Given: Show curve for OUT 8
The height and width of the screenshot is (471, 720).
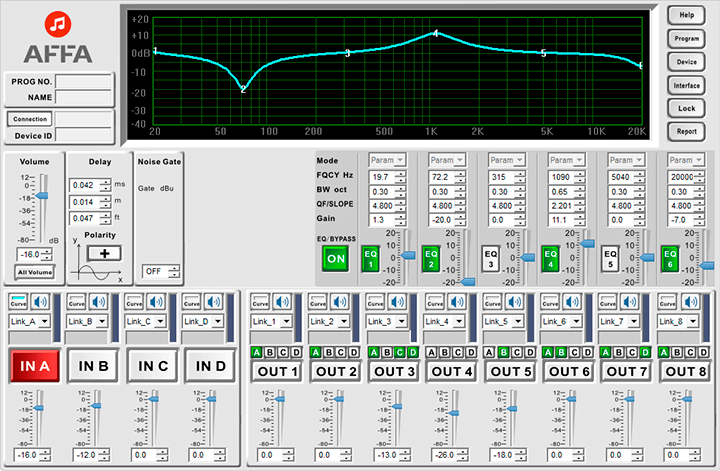Looking at the screenshot, I should [x=668, y=302].
